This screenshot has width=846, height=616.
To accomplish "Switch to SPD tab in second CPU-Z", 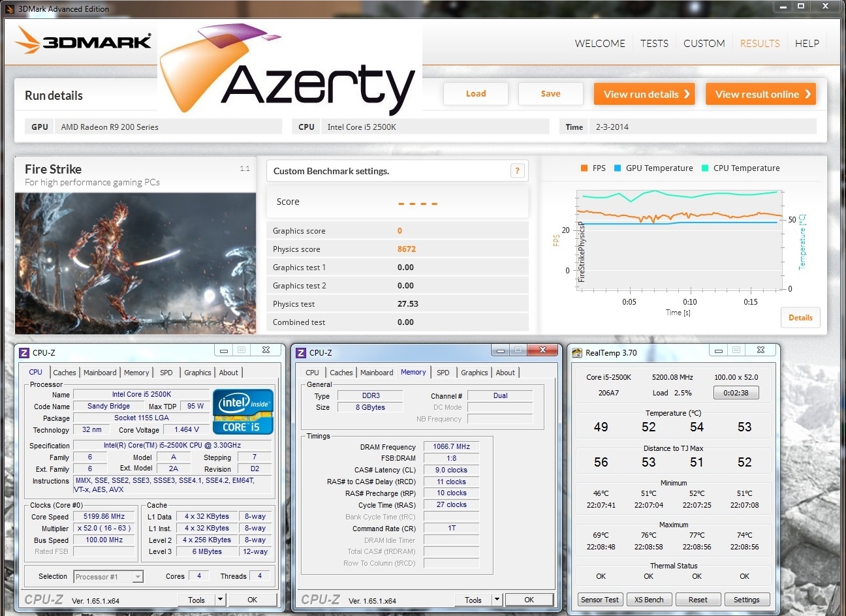I will coord(443,373).
